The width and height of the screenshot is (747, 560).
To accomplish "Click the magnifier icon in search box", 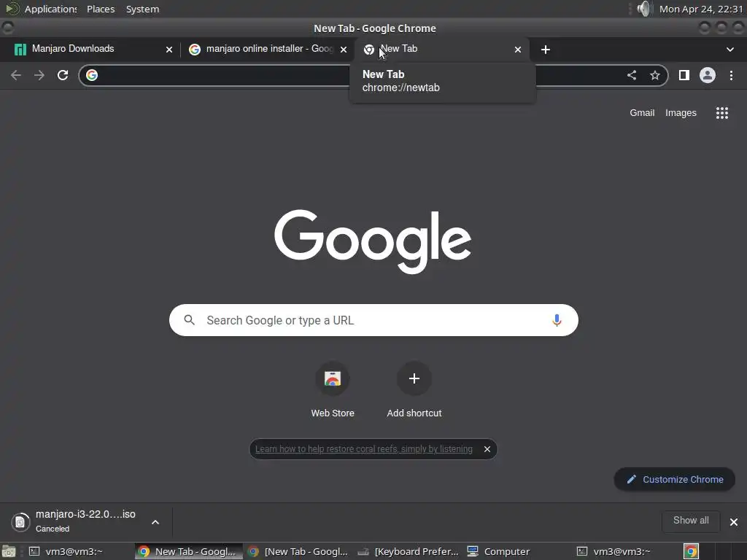I will click(x=189, y=320).
